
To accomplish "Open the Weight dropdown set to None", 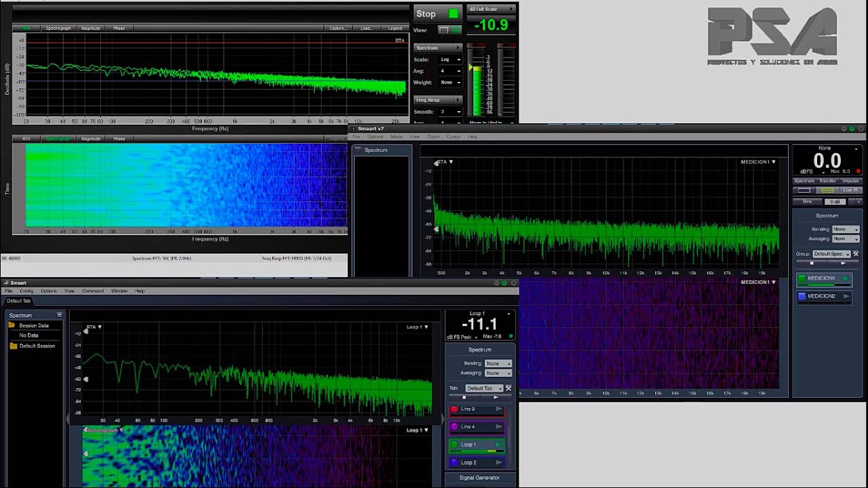I will (452, 83).
